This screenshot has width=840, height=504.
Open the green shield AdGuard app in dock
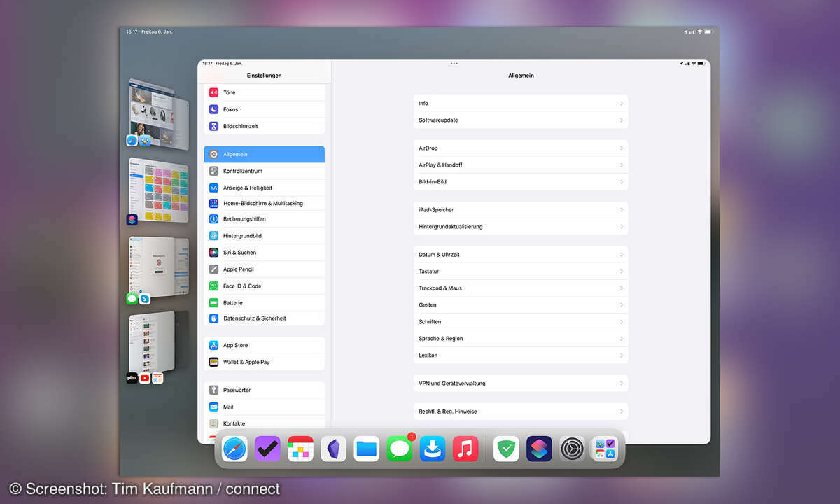(506, 449)
